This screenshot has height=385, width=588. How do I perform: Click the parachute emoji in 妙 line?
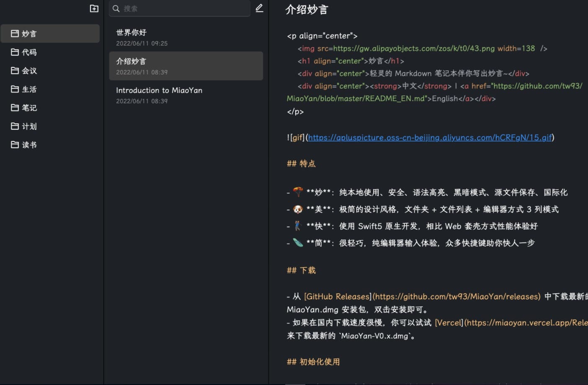(298, 192)
